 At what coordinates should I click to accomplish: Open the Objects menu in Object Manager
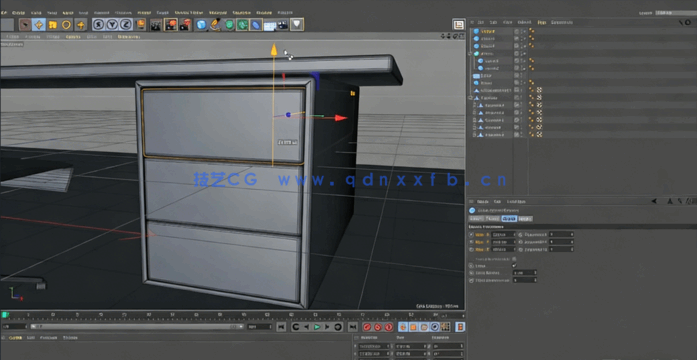(524, 22)
